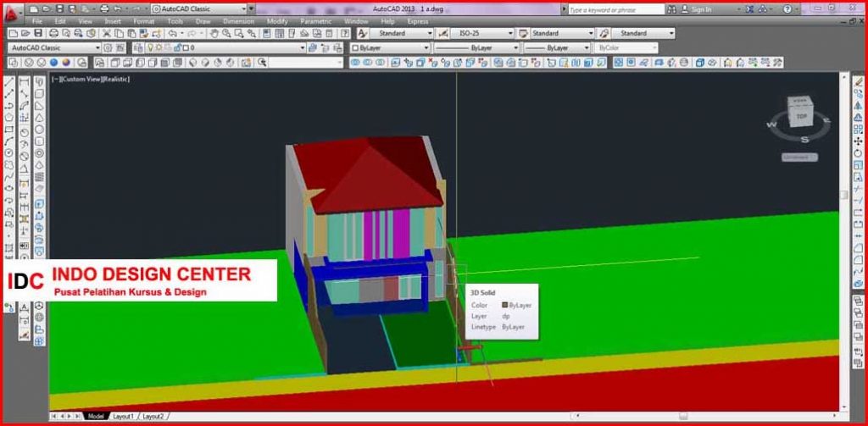This screenshot has width=868, height=426.
Task: Select the Linear dimension tool
Action: (25, 82)
